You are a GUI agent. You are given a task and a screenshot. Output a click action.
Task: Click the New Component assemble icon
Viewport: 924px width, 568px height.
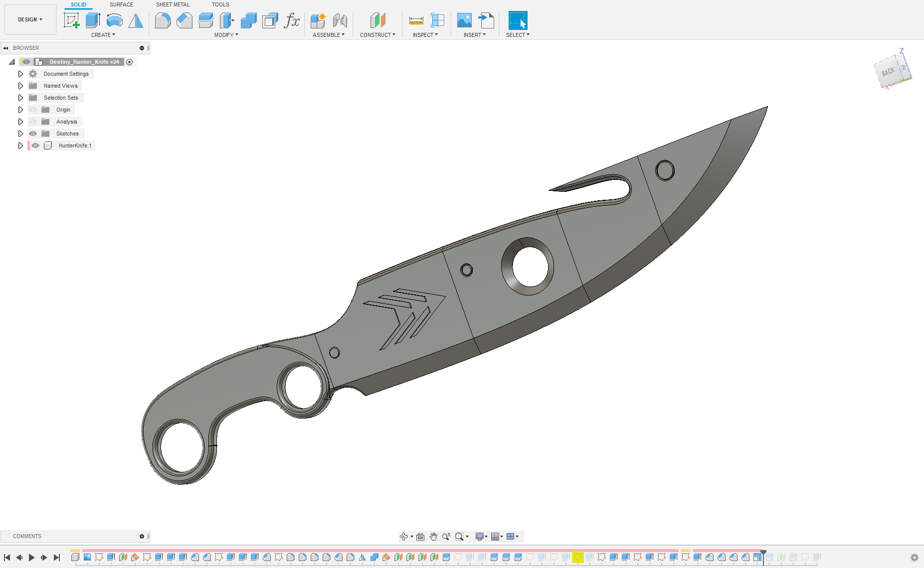click(318, 20)
